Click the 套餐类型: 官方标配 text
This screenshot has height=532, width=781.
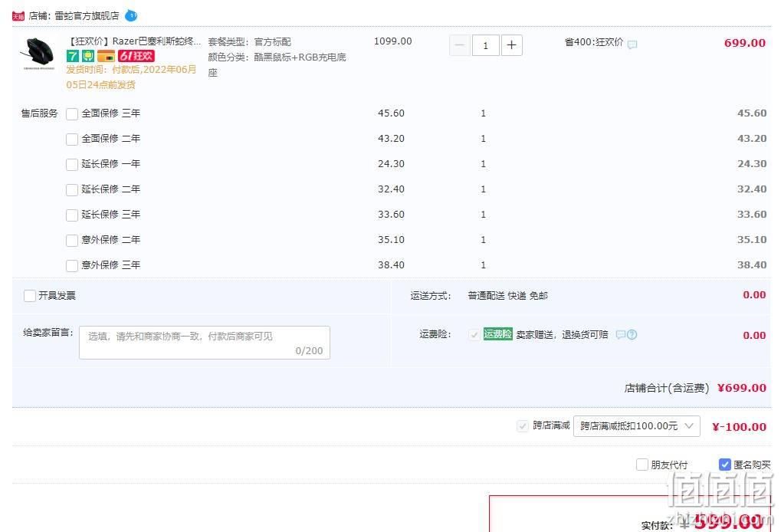pos(250,42)
